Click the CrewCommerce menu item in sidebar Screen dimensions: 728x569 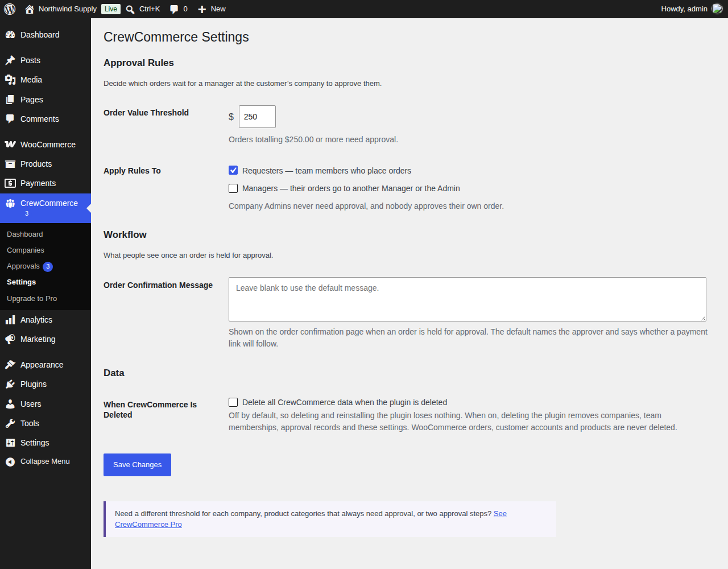[x=45, y=208]
